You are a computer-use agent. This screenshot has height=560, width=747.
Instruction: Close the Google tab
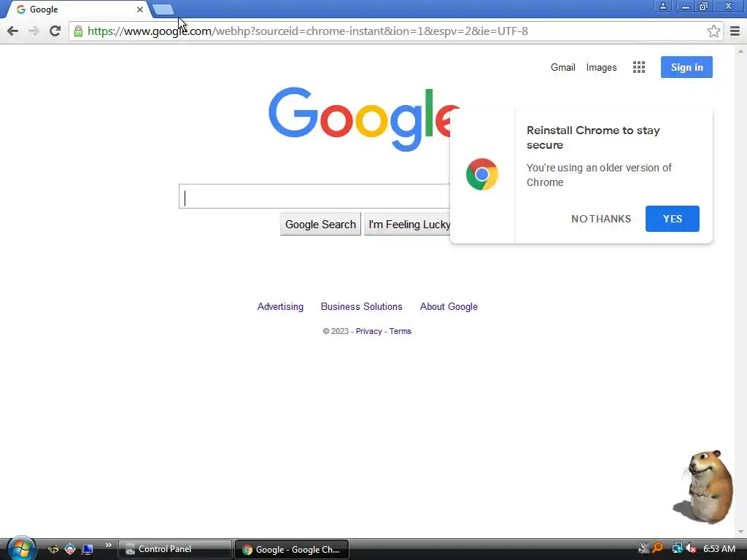[139, 9]
